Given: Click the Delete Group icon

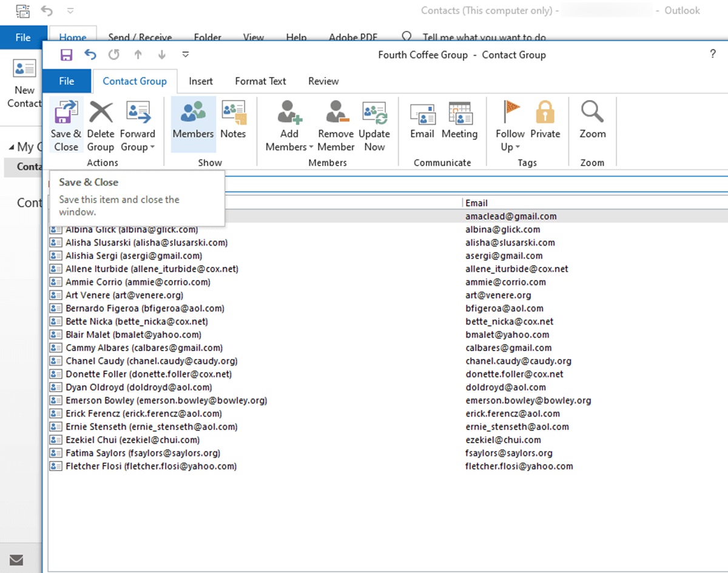Looking at the screenshot, I should tap(101, 113).
